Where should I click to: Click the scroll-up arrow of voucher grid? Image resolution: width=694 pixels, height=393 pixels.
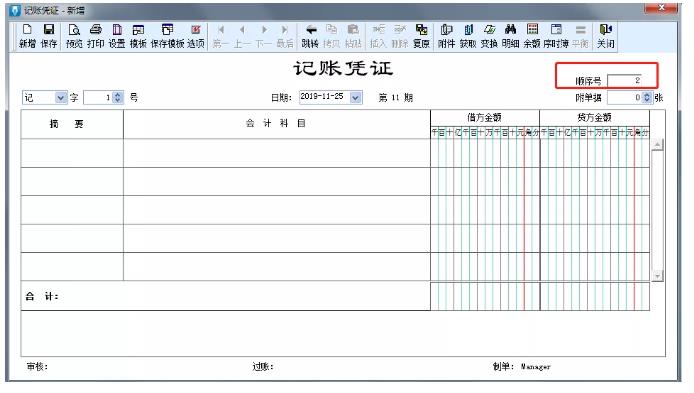pos(658,144)
